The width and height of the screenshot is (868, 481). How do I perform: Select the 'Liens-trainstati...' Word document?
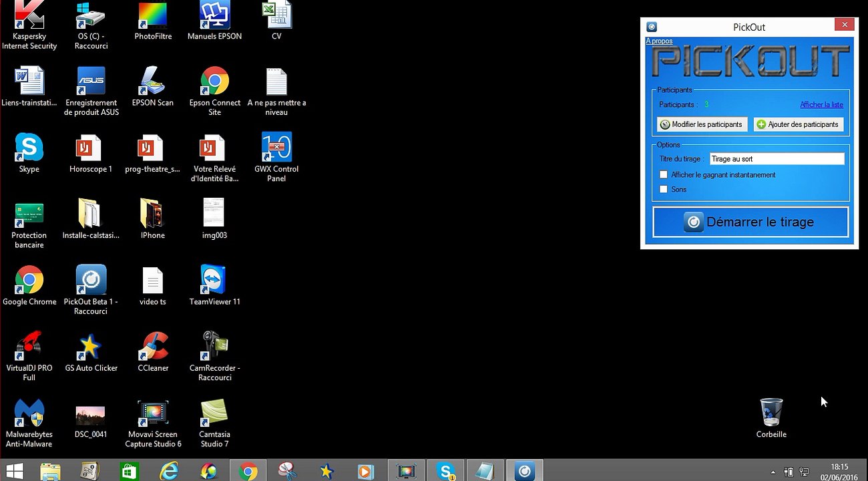(x=29, y=87)
